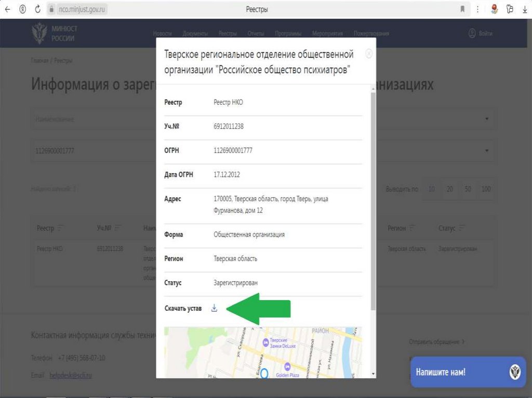Reload the page with the refresh icon
This screenshot has width=532, height=398.
[37, 9]
